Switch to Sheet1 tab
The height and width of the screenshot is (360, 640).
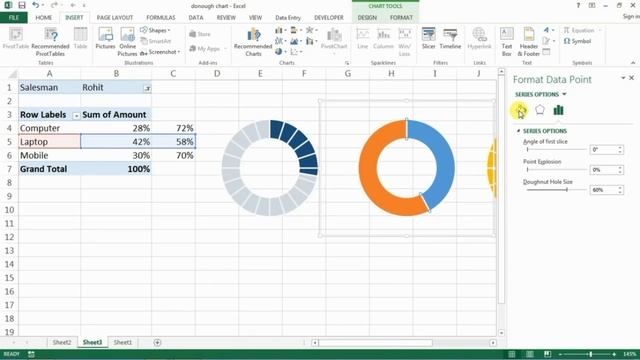(x=123, y=342)
